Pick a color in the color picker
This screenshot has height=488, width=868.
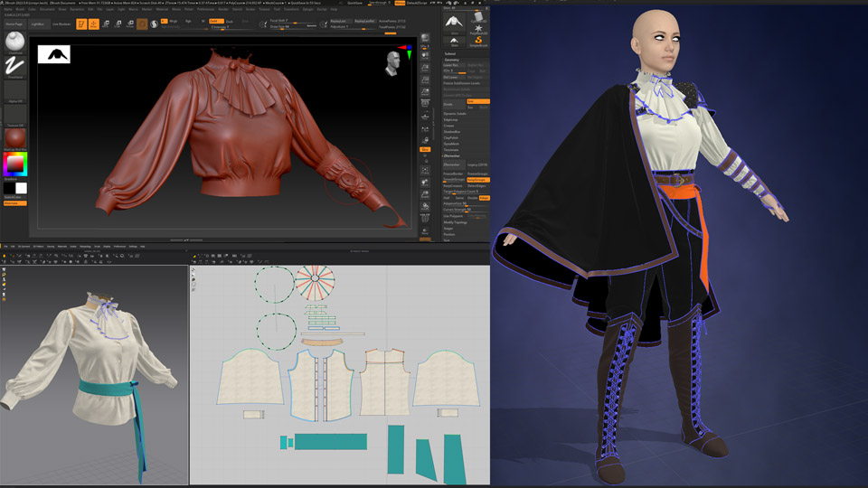tap(15, 164)
